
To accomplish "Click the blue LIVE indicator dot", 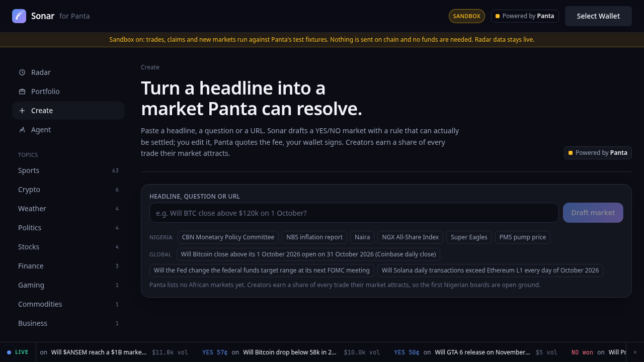I will (x=9, y=352).
